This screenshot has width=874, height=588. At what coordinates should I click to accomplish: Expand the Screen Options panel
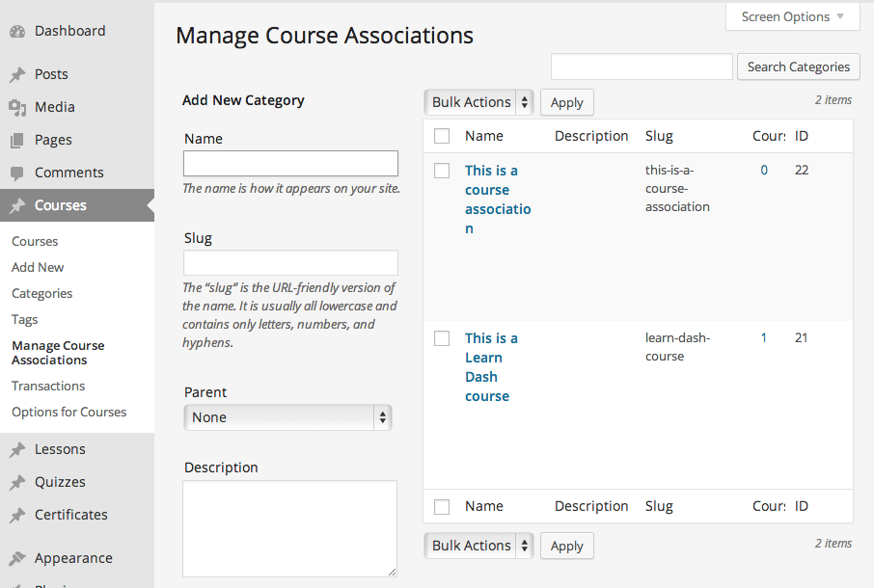[x=792, y=16]
